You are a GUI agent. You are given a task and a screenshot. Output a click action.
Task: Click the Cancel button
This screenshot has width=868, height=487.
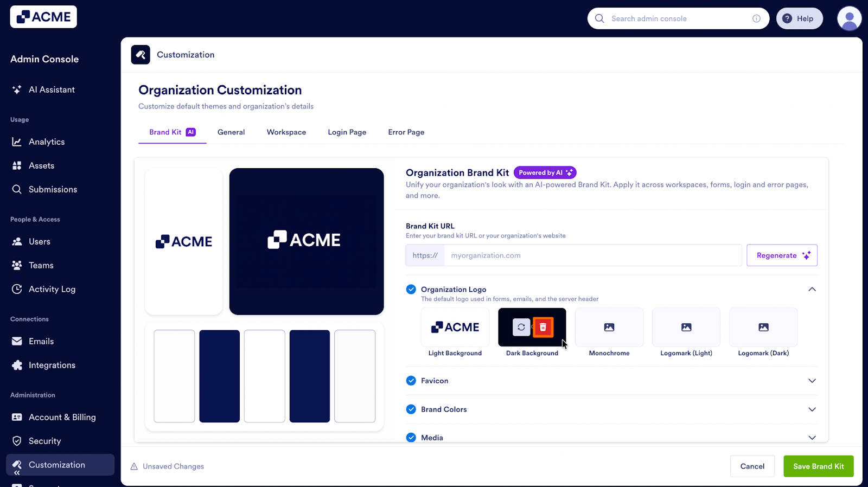point(752,466)
